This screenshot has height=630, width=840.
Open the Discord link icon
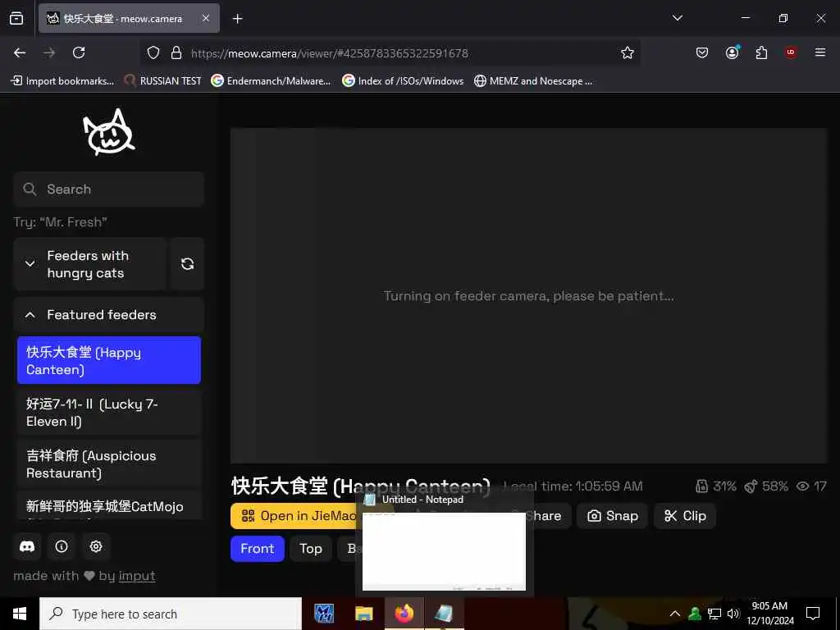coord(27,546)
